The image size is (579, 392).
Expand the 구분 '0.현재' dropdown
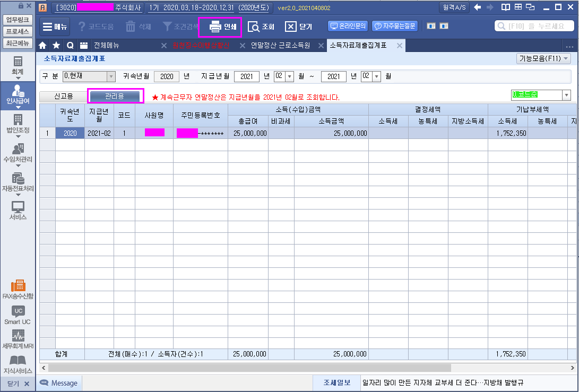click(x=111, y=76)
